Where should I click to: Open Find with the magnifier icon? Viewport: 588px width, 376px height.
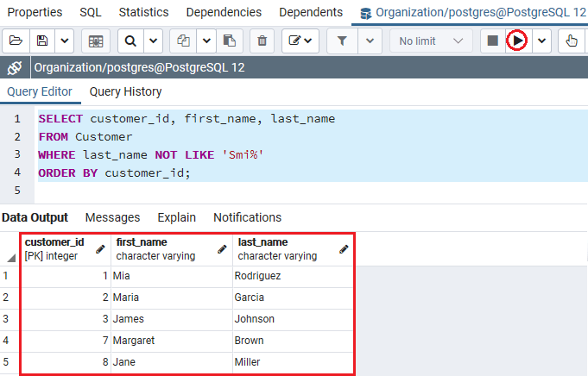[x=130, y=41]
